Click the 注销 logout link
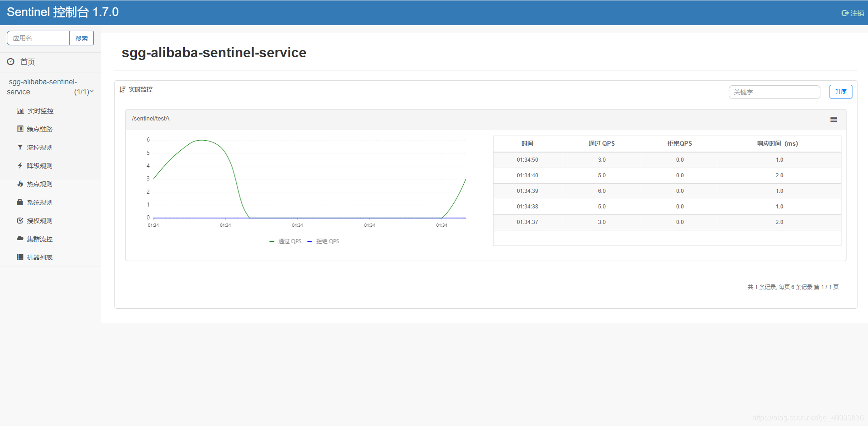The height and width of the screenshot is (426, 868). [857, 13]
